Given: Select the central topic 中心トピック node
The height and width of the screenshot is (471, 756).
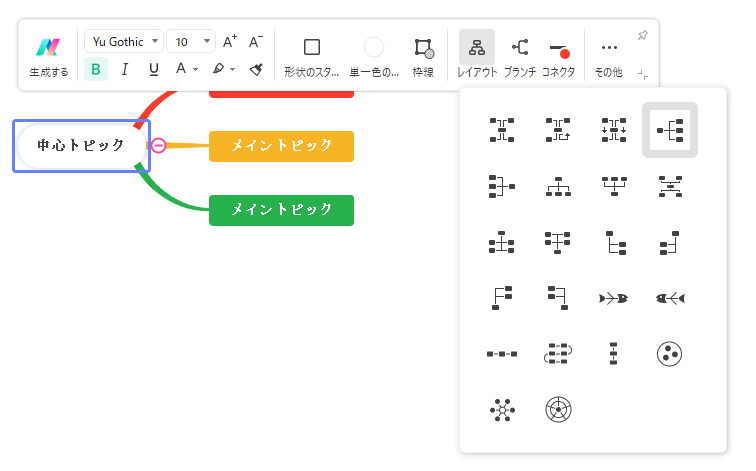Looking at the screenshot, I should pos(81,146).
